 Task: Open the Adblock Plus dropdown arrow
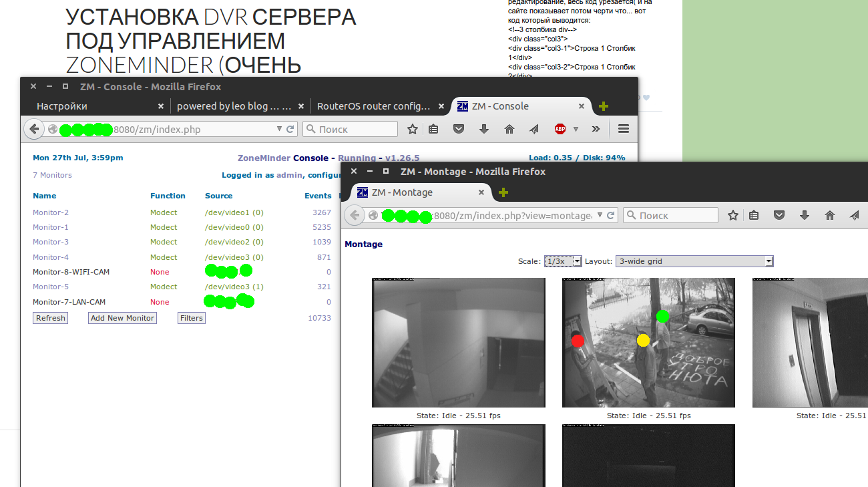click(x=576, y=129)
